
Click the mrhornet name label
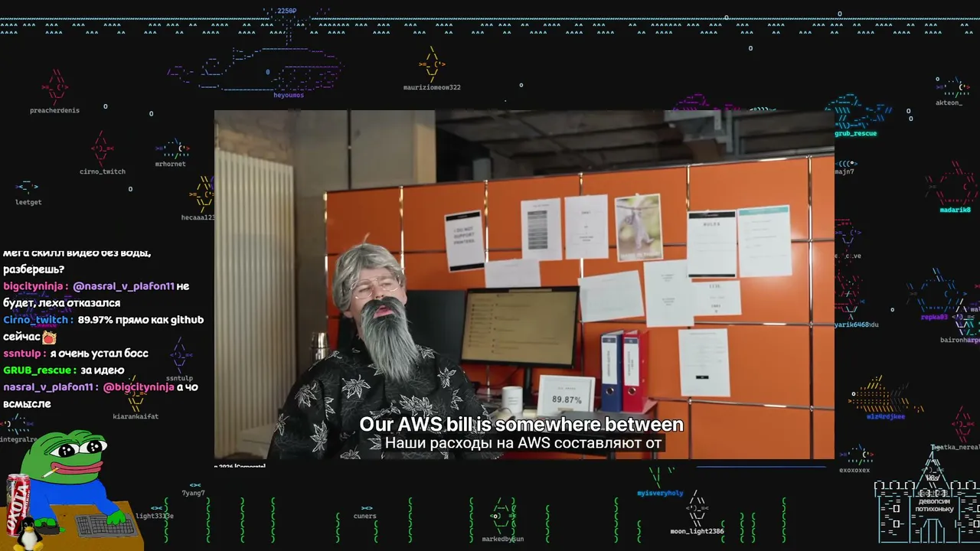coord(170,164)
